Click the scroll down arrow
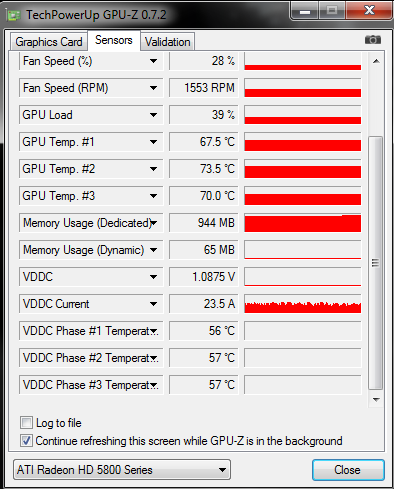Screen dimensions: 394x489 [376, 399]
